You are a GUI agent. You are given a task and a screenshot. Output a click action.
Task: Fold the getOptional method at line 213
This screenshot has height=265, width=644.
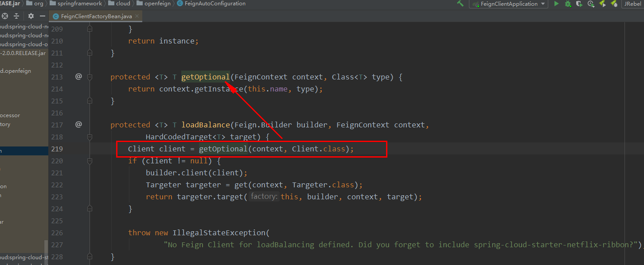(90, 77)
